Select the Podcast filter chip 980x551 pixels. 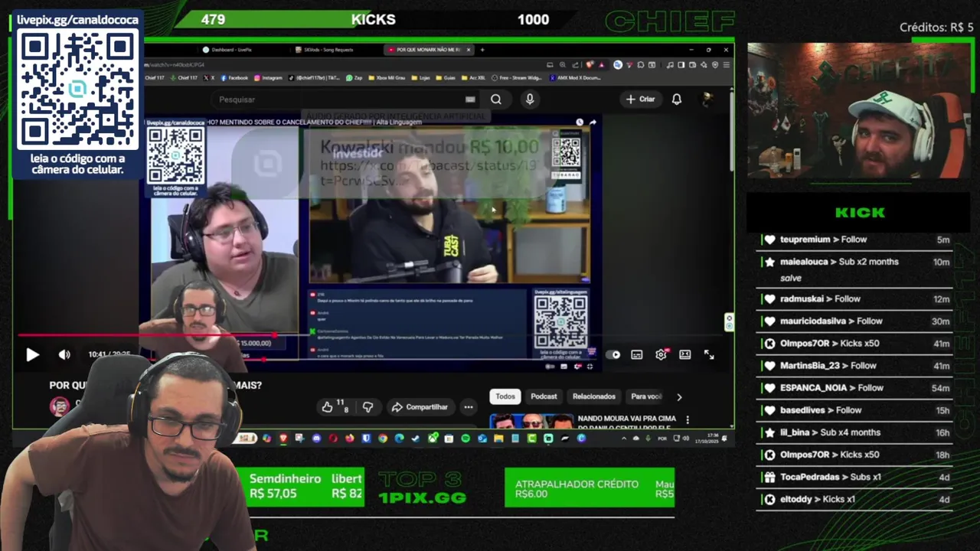[544, 396]
